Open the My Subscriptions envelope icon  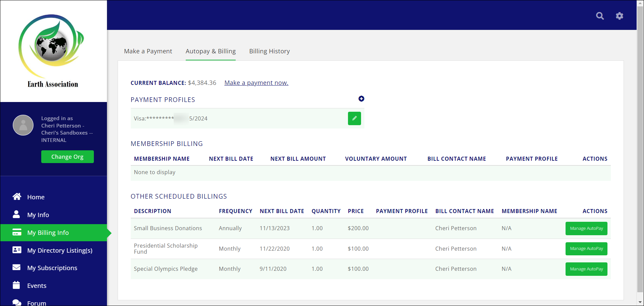coord(17,267)
